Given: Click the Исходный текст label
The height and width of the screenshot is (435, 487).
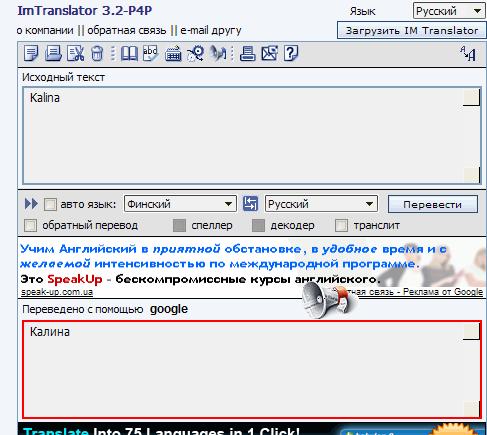Looking at the screenshot, I should coord(63,77).
